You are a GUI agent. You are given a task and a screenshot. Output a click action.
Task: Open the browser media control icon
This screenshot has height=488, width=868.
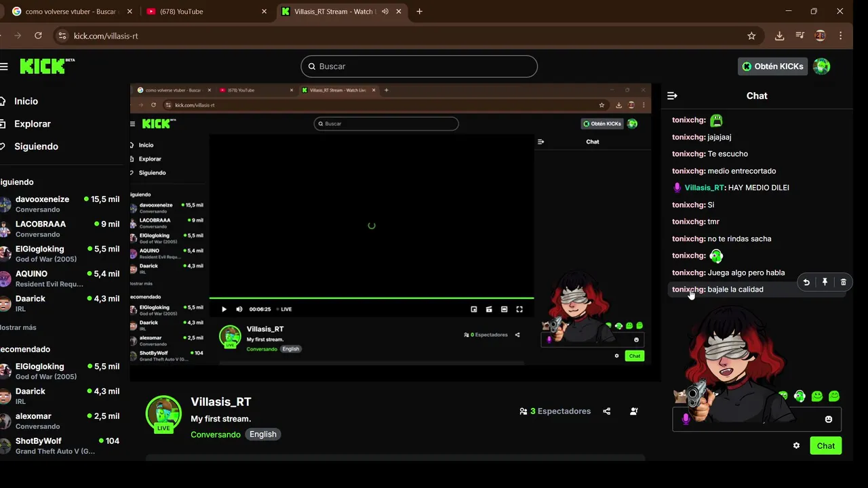pyautogui.click(x=800, y=36)
